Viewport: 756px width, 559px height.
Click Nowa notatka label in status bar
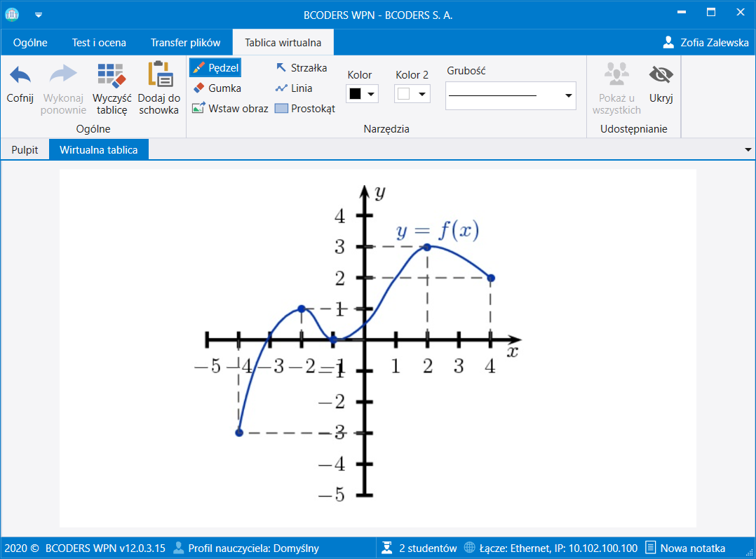(x=693, y=548)
